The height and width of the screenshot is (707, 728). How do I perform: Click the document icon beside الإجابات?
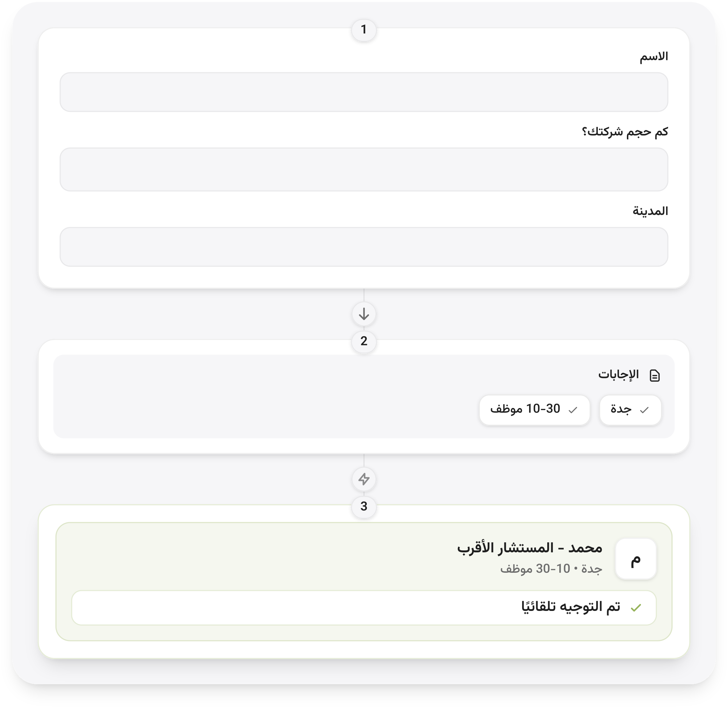[x=654, y=375]
